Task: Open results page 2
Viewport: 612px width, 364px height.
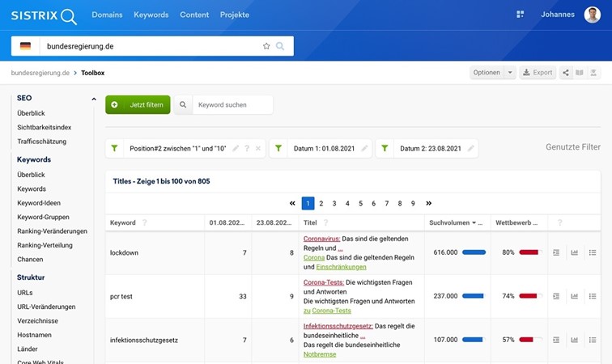Action: tap(321, 203)
